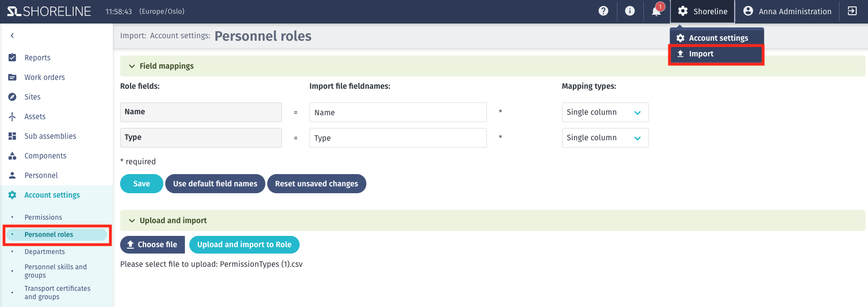Open Departments under Account settings
The width and height of the screenshot is (868, 307).
pyautogui.click(x=45, y=252)
